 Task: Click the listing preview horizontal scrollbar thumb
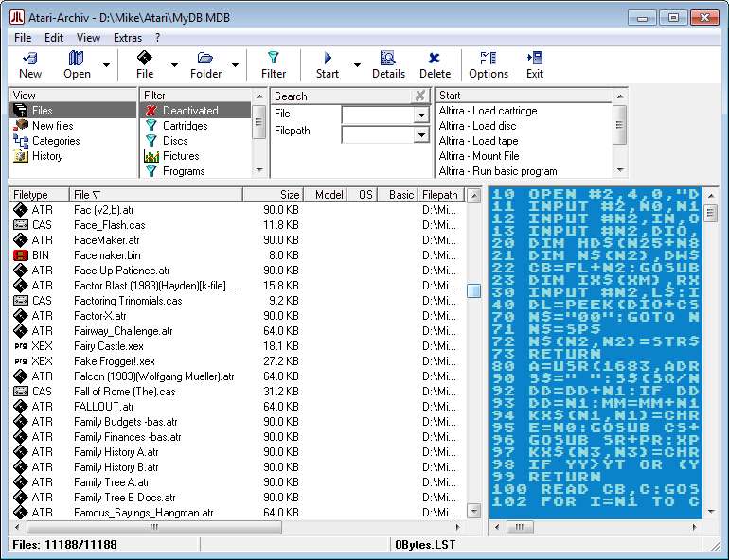click(x=520, y=527)
